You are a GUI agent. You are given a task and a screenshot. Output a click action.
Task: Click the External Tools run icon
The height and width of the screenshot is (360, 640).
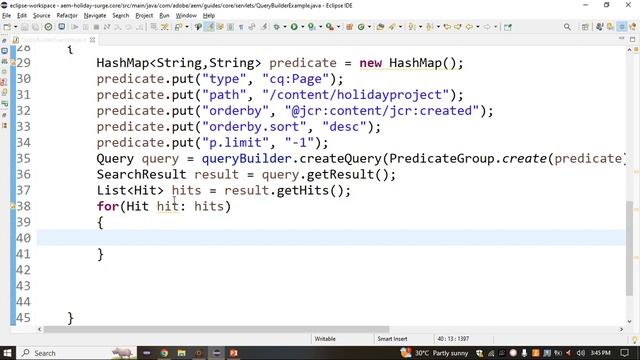(x=330, y=27)
